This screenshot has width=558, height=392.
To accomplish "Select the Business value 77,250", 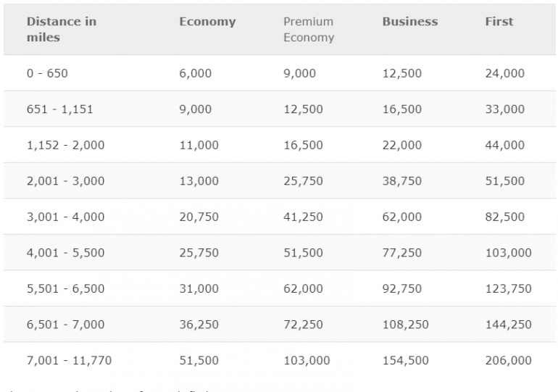I will point(401,253).
